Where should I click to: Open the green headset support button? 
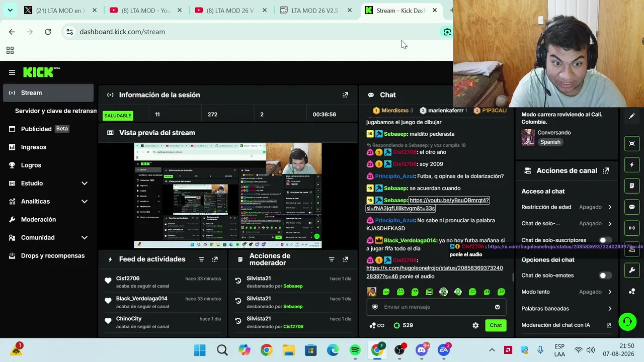(x=627, y=321)
